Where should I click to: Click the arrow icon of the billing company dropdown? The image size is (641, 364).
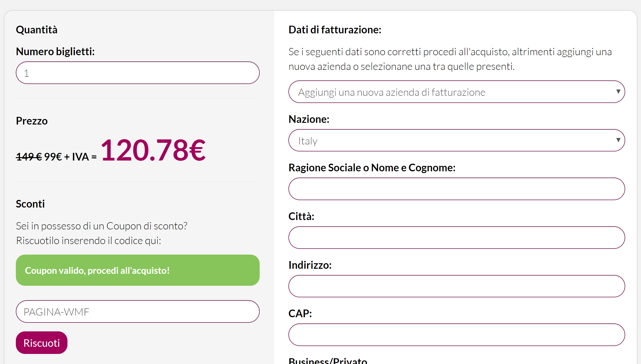(x=618, y=91)
